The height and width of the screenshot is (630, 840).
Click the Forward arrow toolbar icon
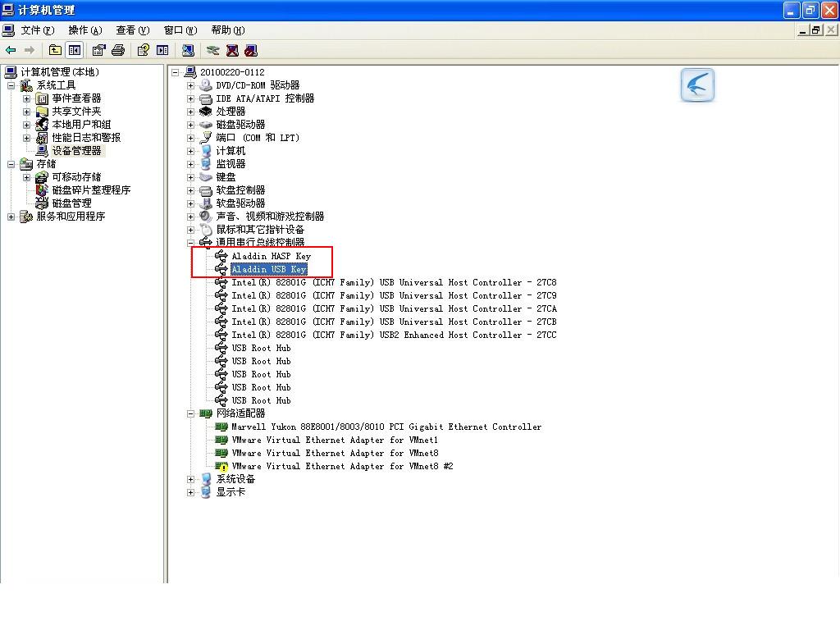pyautogui.click(x=30, y=50)
